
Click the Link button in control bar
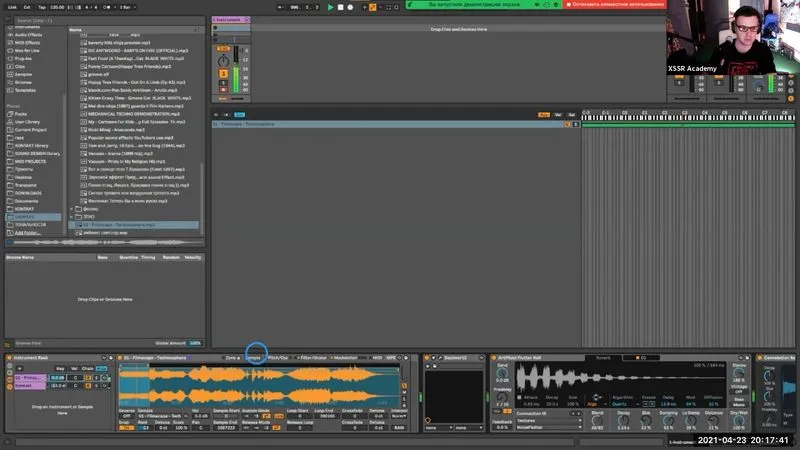pos(12,7)
